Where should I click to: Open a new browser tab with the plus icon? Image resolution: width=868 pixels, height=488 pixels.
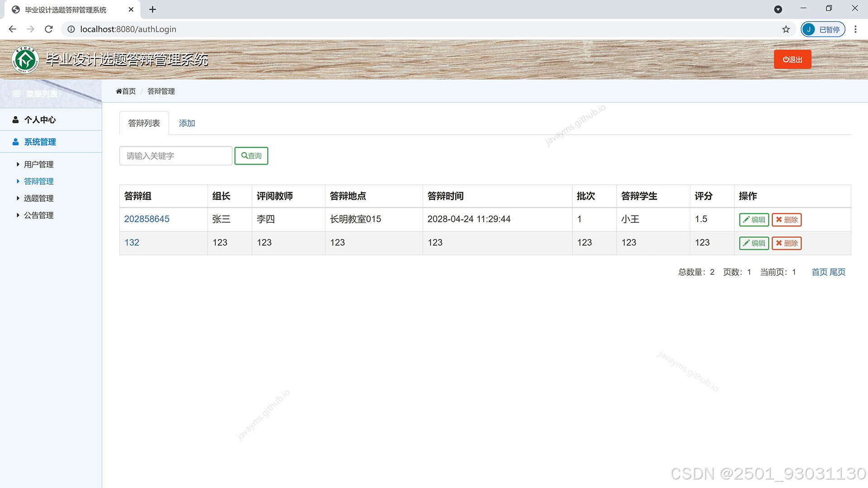(x=153, y=9)
